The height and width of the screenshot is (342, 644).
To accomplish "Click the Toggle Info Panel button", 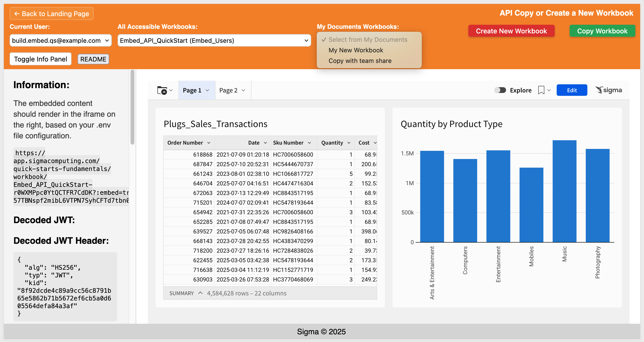I will click(41, 59).
